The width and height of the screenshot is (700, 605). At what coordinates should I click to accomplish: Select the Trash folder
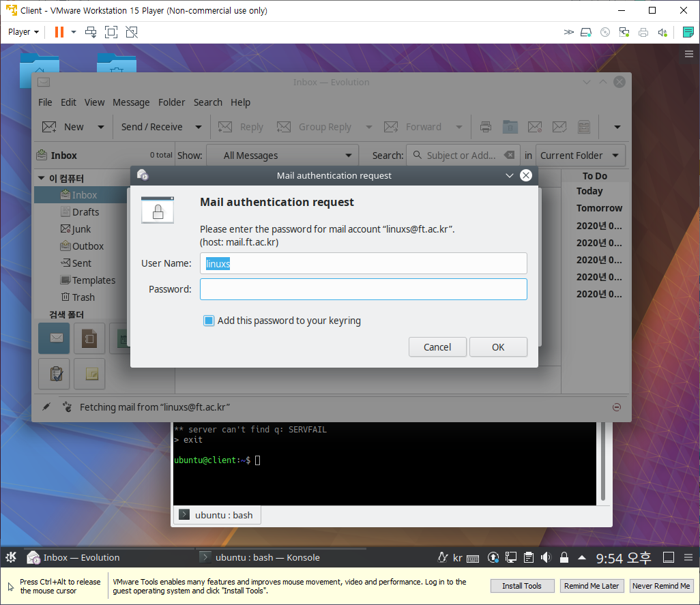78,297
